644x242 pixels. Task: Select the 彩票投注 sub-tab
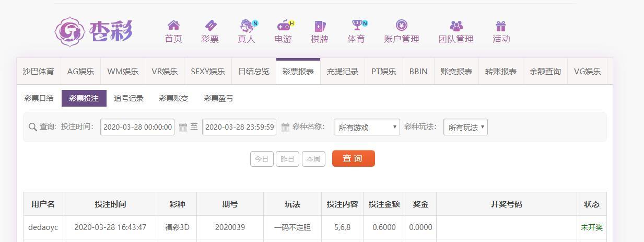pos(84,98)
